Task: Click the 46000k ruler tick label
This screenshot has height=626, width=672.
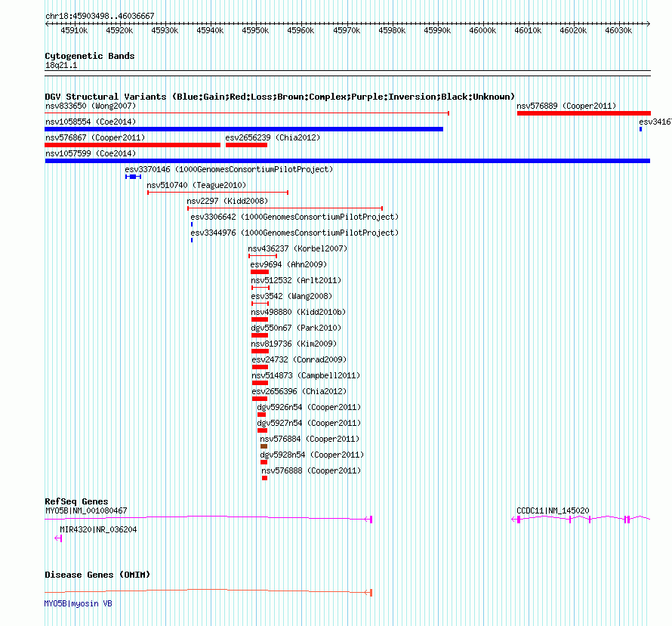Action: (x=482, y=30)
